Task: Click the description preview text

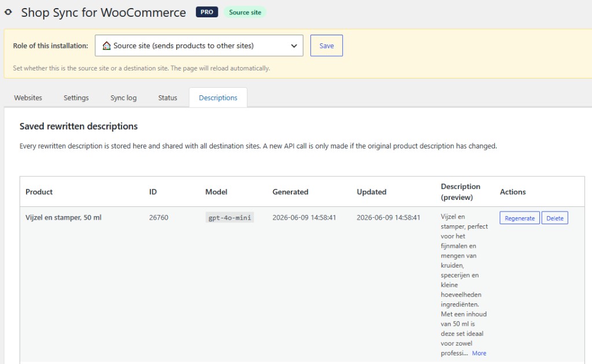Action: tap(464, 285)
